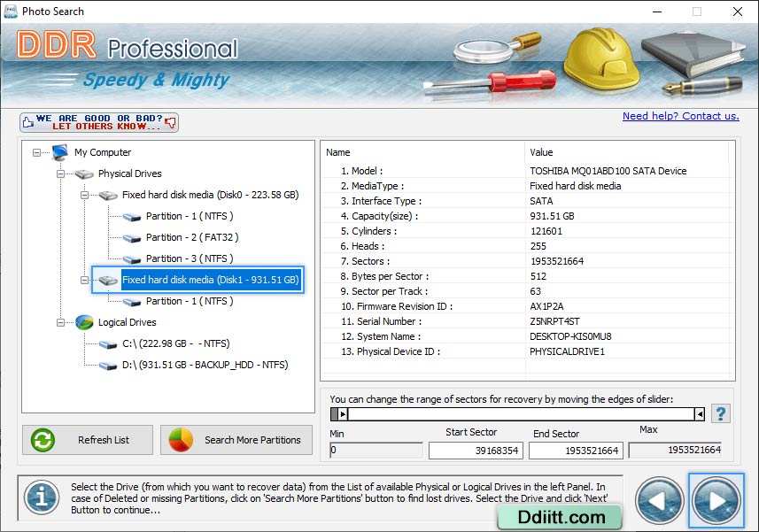759x532 pixels.
Task: Click the My Computer monitor icon
Action: tap(60, 152)
